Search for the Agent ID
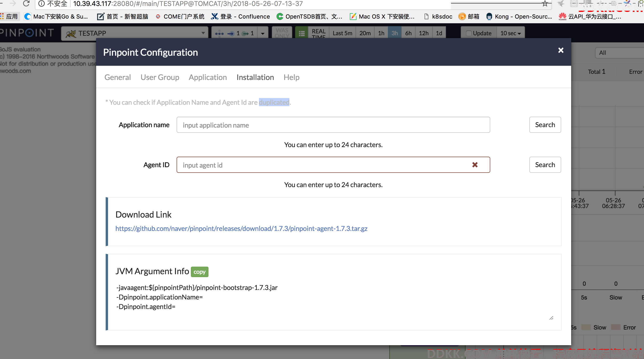This screenshot has height=359, width=644. [x=545, y=165]
